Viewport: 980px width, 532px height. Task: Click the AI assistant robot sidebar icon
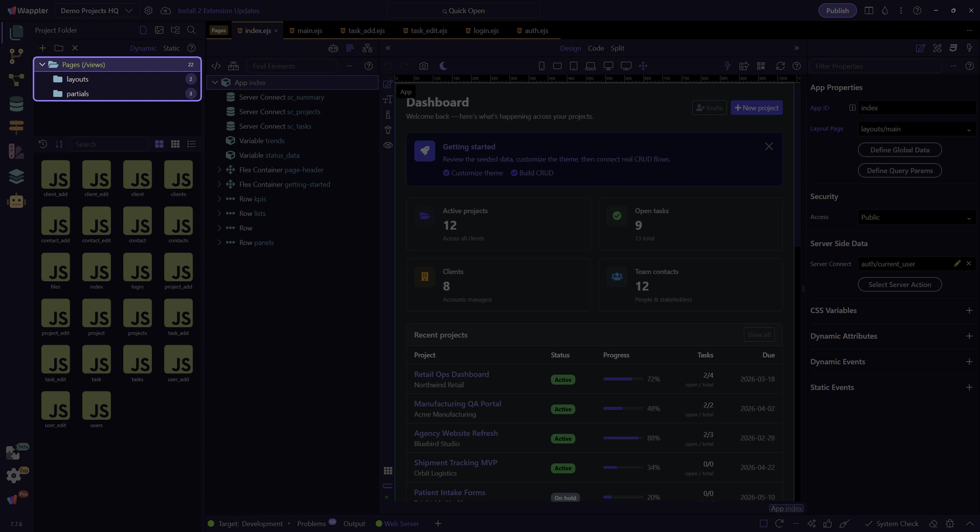16,201
